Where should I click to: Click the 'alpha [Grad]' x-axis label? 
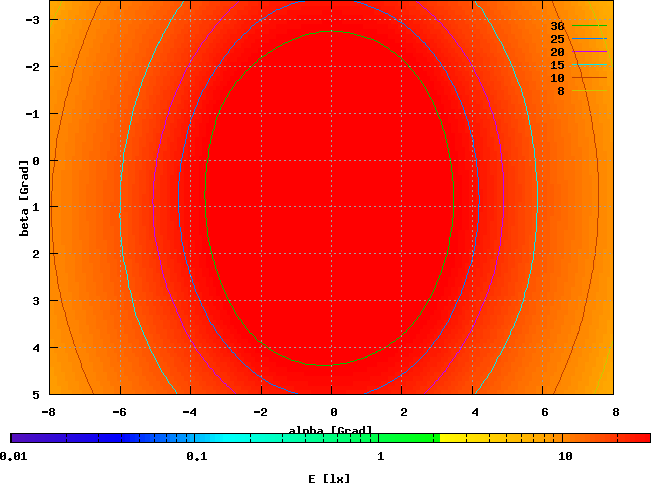click(x=331, y=430)
